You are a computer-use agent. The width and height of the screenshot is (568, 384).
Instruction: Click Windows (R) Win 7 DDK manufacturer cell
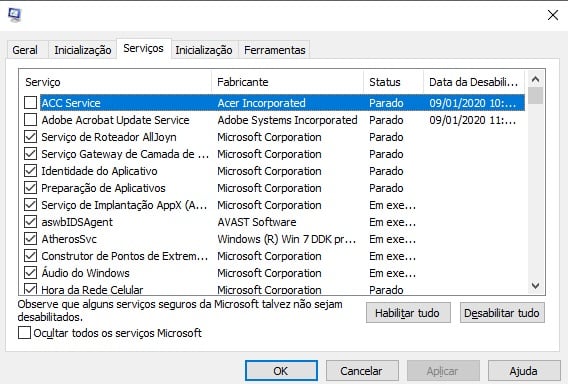pyautogui.click(x=287, y=239)
